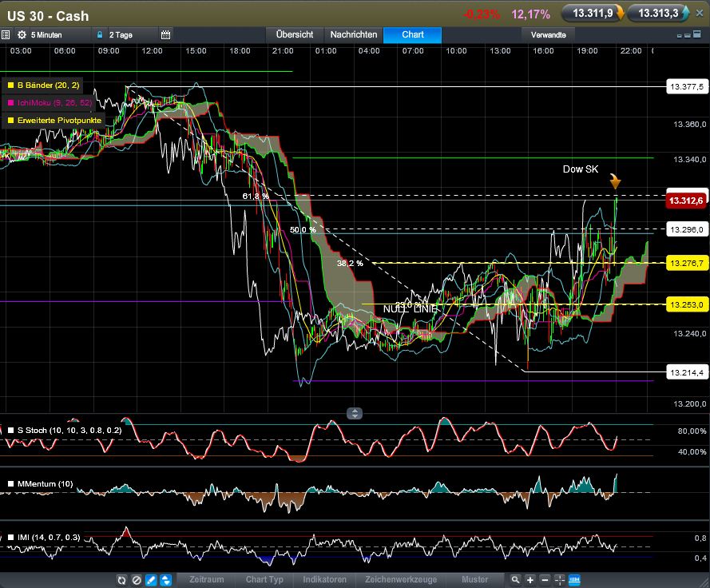This screenshot has height=588, width=710.
Task: Click the 50,0 % Fibonacci label
Action: pos(303,230)
